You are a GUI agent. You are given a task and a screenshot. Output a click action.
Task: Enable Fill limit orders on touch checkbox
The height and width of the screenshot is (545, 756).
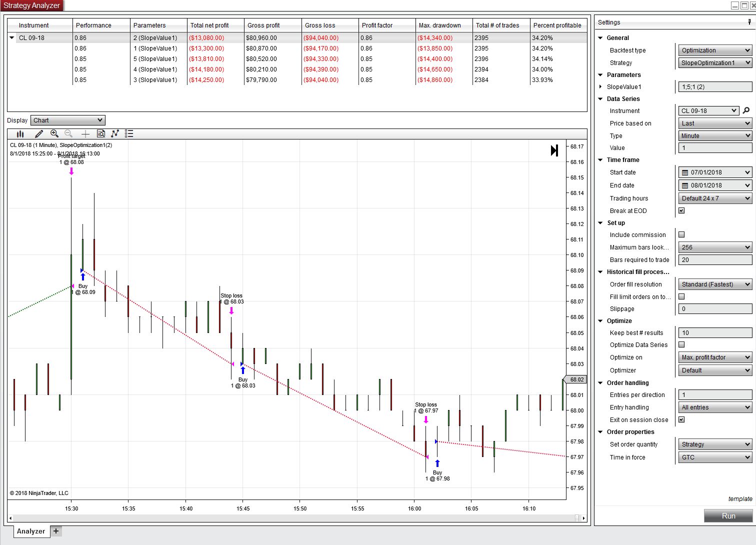(x=681, y=296)
